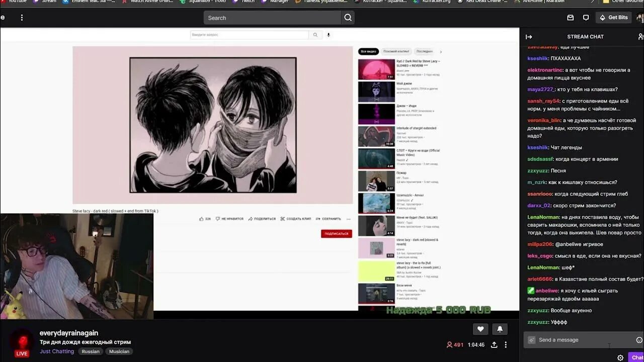Image resolution: width=644 pixels, height=362 pixels.
Task: Select the Все видео filter chip
Action: click(x=368, y=51)
